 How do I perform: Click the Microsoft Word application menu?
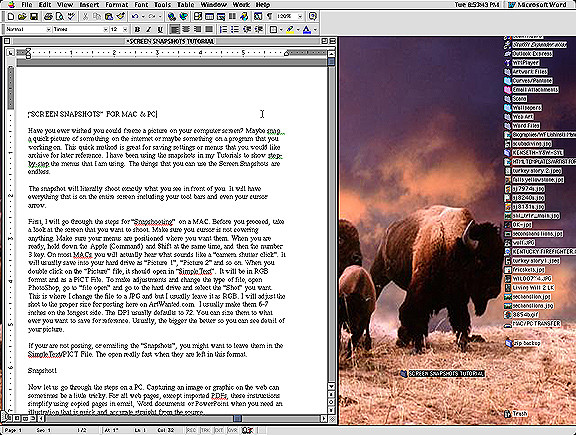click(537, 5)
